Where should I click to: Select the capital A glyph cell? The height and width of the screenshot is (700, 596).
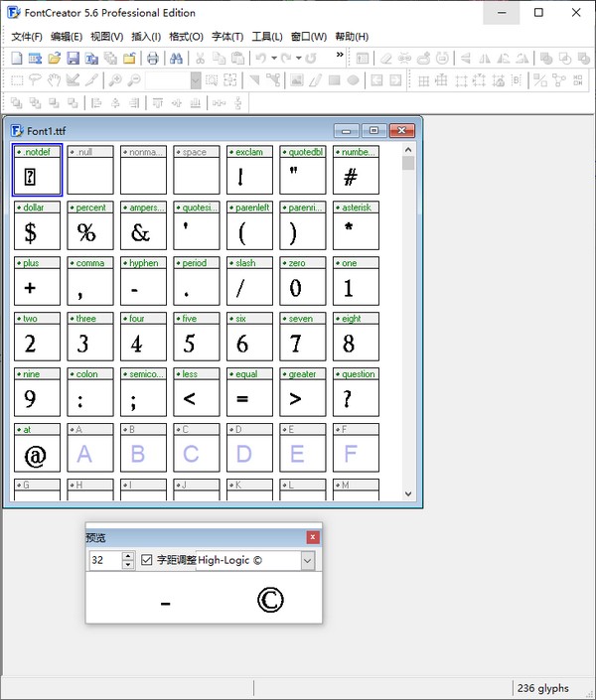tap(90, 448)
